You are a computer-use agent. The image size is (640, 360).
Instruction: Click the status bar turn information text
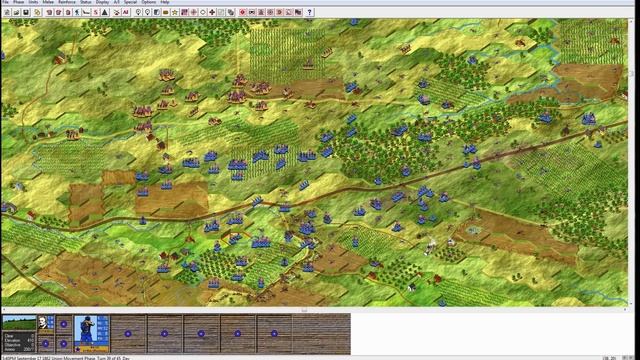(x=65, y=358)
